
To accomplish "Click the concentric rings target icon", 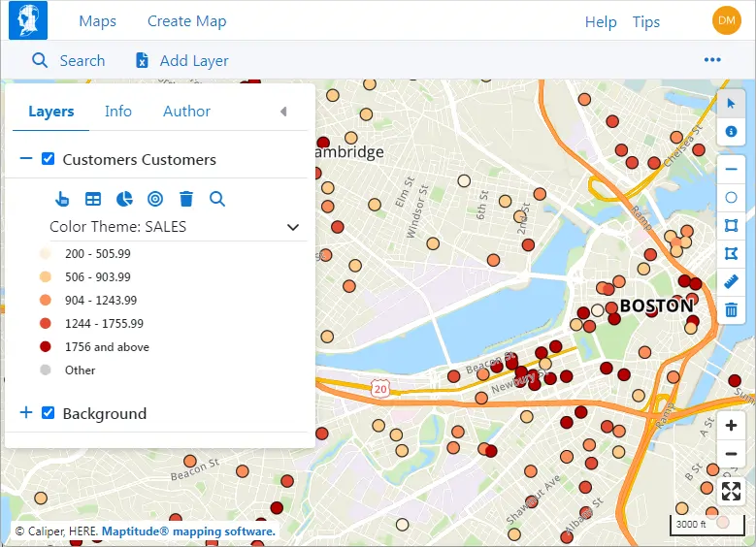I will pos(155,199).
